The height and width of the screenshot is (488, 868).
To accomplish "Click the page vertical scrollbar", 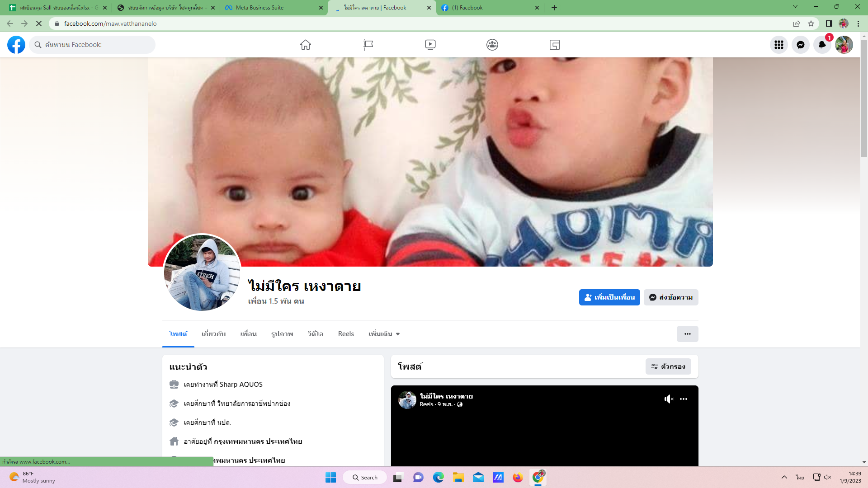I will pos(864,99).
